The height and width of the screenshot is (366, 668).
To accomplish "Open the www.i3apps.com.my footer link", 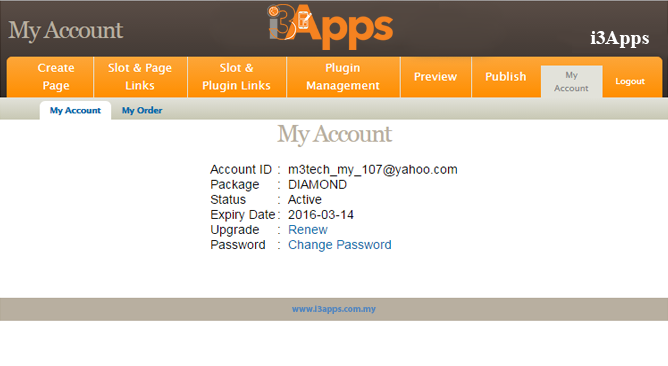I will 334,309.
